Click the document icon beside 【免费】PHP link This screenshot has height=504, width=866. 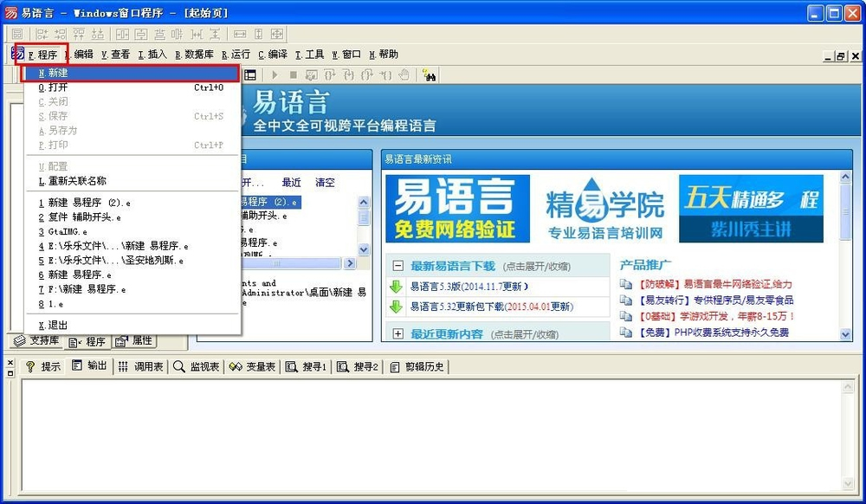[626, 333]
